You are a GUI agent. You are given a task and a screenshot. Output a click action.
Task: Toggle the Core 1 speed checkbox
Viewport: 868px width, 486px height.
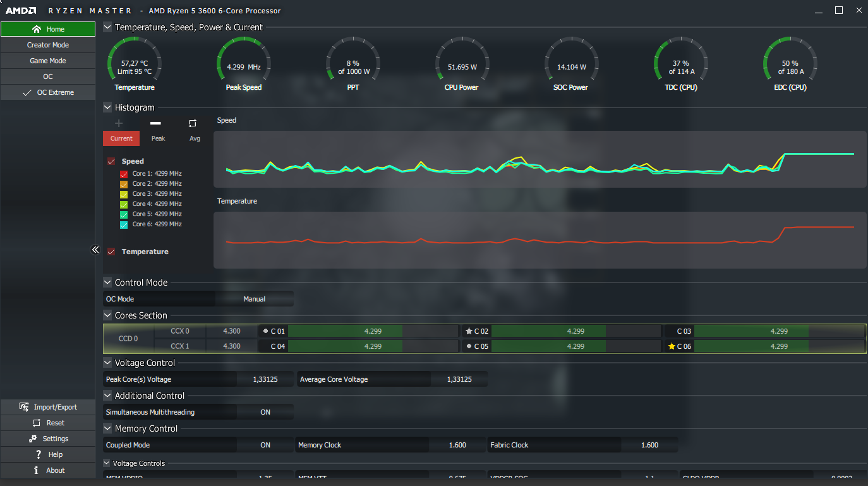coord(124,174)
